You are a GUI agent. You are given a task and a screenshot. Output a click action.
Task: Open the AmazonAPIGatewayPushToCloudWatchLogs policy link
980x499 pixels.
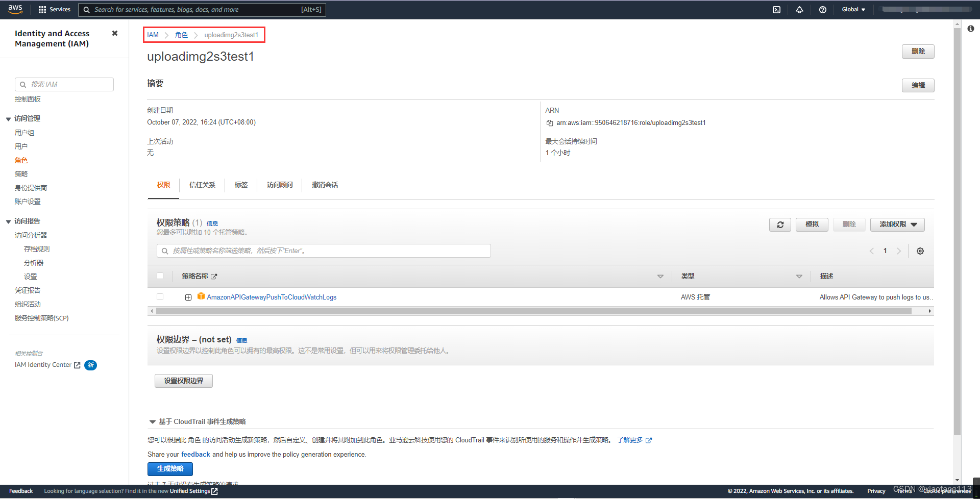[272, 297]
